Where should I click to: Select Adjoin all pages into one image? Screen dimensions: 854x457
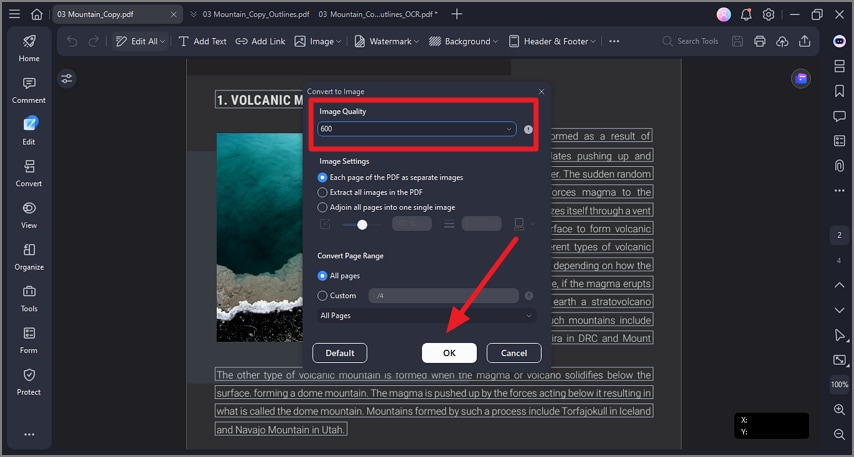coord(386,208)
